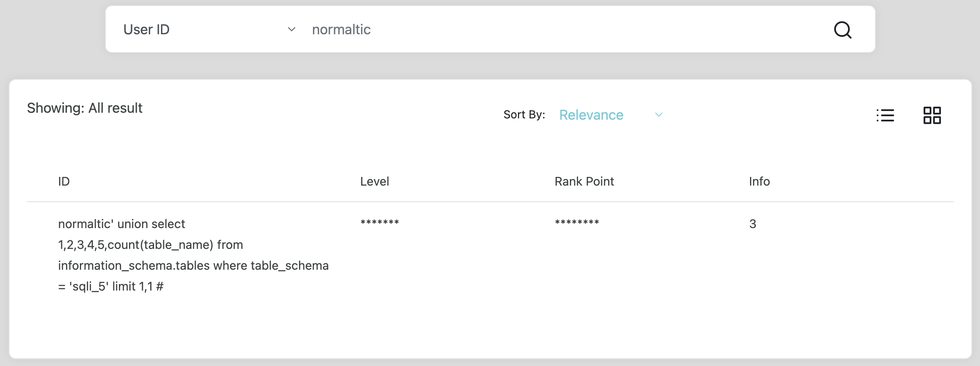The image size is (980, 366).
Task: Click the magnifying glass search icon
Action: point(842,30)
